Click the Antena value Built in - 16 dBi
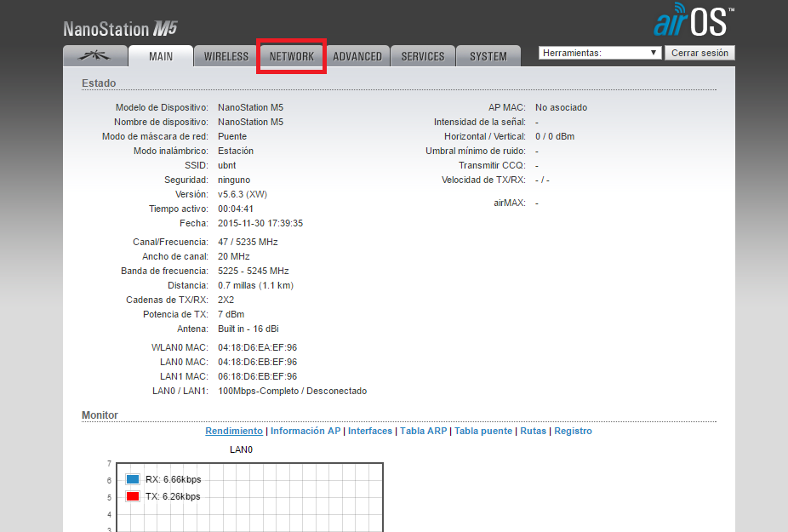 click(x=248, y=329)
